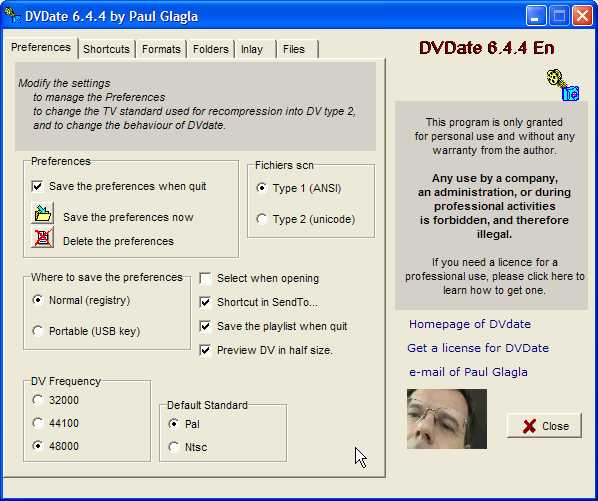Switch to the Folders tab
The width and height of the screenshot is (598, 501).
(x=211, y=49)
